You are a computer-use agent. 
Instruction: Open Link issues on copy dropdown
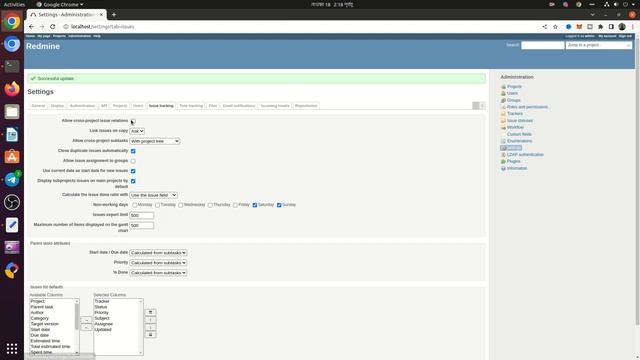coord(137,131)
